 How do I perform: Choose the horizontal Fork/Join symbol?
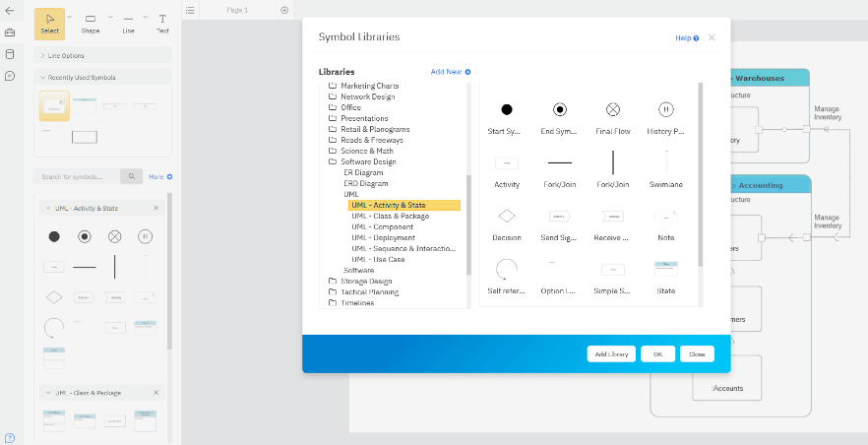[x=560, y=162]
